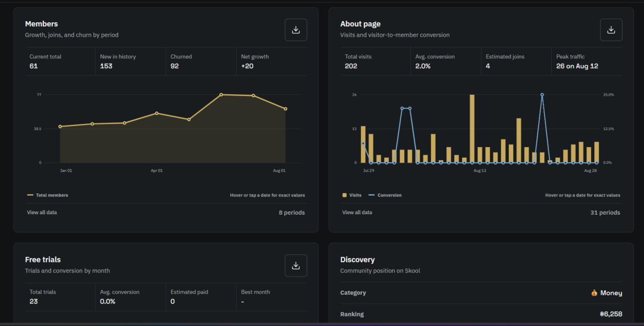Select the Total visits value 202

point(351,66)
